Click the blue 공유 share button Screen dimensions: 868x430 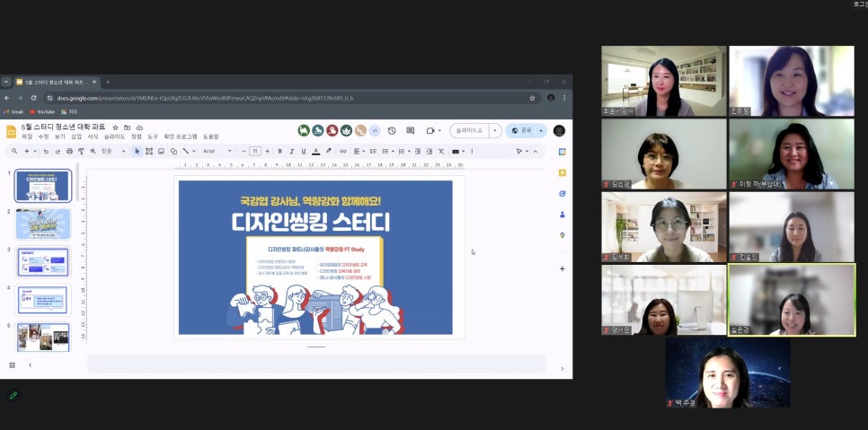[521, 130]
